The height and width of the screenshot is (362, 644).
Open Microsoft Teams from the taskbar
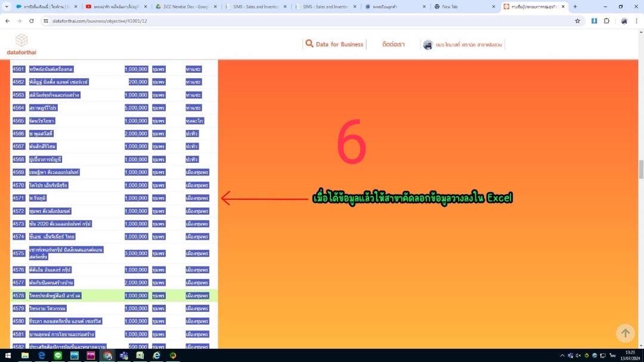click(123, 355)
